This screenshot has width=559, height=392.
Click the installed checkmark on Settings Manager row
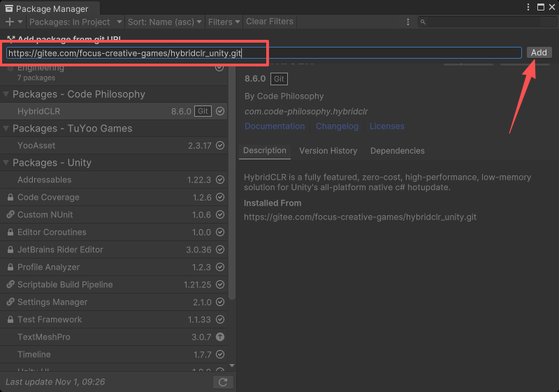click(220, 302)
